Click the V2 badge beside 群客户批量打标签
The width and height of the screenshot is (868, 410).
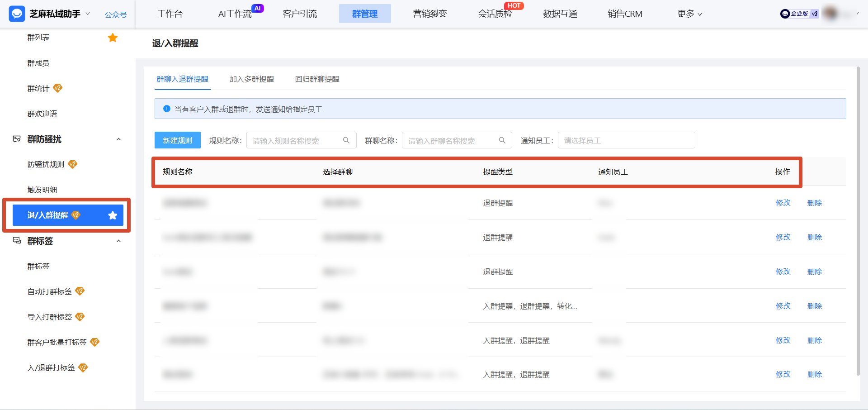tap(95, 342)
